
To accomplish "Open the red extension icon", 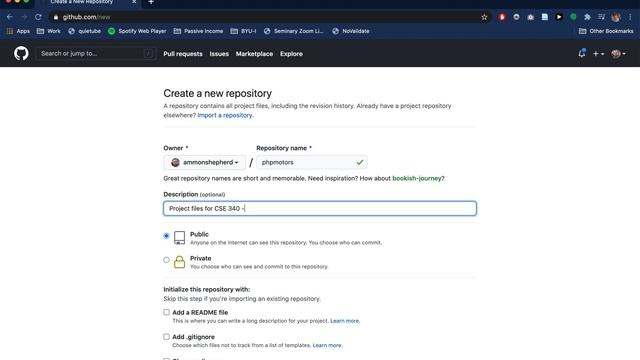I will tap(502, 17).
